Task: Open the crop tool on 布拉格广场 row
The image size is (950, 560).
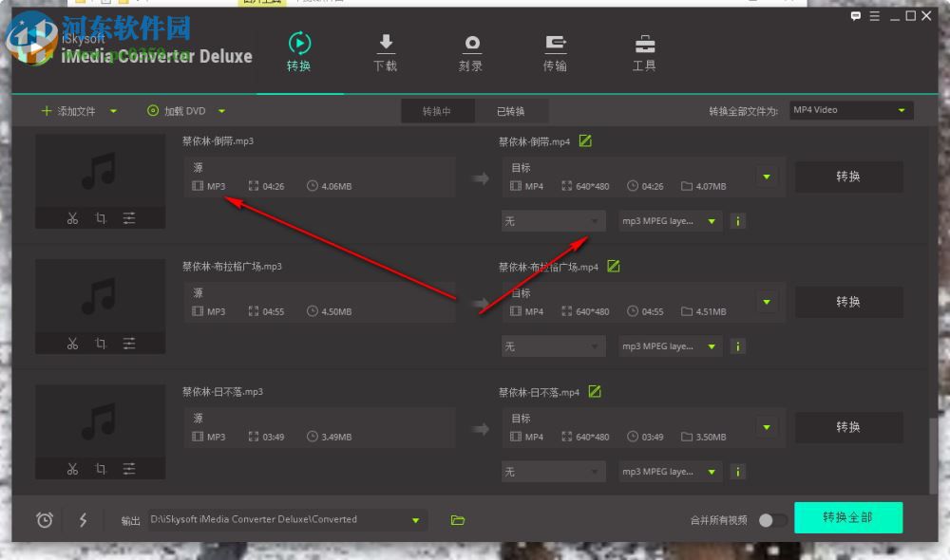Action: point(100,343)
